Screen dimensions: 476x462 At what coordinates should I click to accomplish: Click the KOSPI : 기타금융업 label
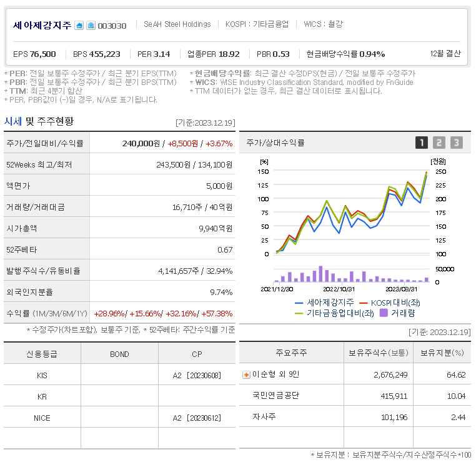(x=257, y=24)
